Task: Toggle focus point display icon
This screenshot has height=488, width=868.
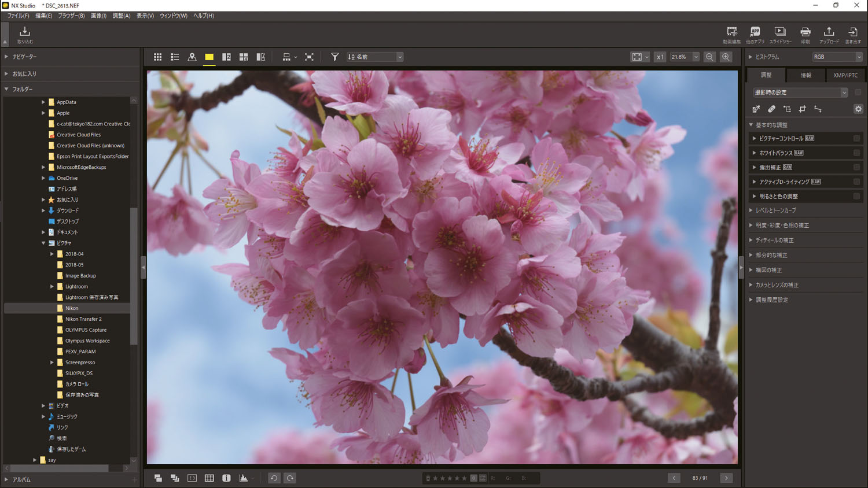Action: (x=192, y=478)
